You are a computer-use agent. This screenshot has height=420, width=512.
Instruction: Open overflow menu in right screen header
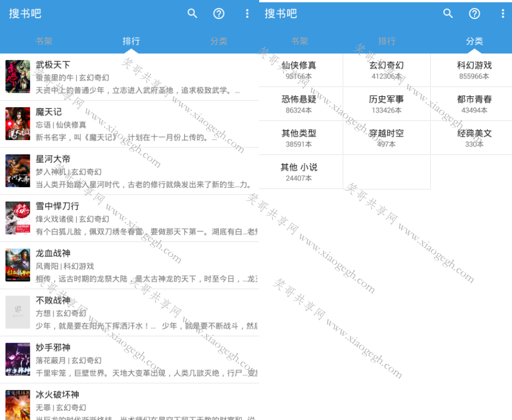(x=503, y=13)
